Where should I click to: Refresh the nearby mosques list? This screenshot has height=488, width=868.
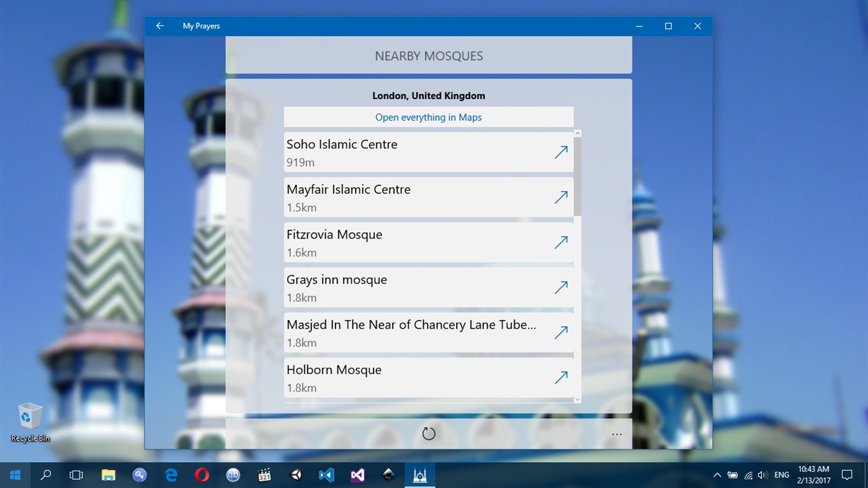click(x=428, y=433)
